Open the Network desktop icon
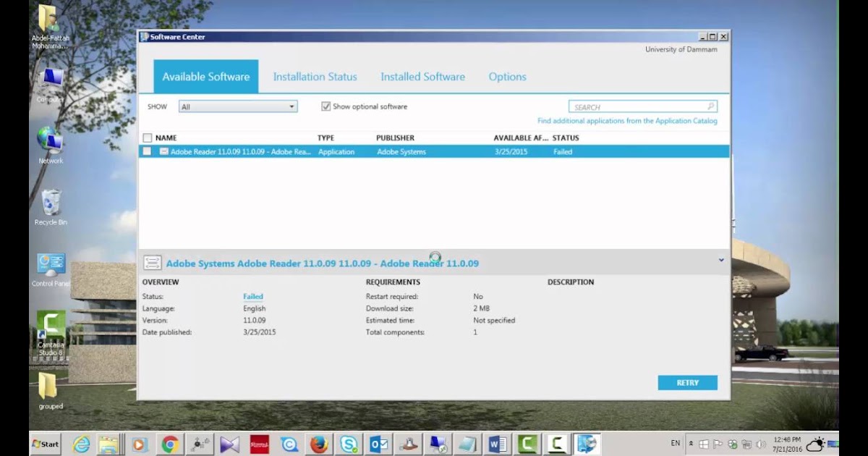 (x=50, y=145)
